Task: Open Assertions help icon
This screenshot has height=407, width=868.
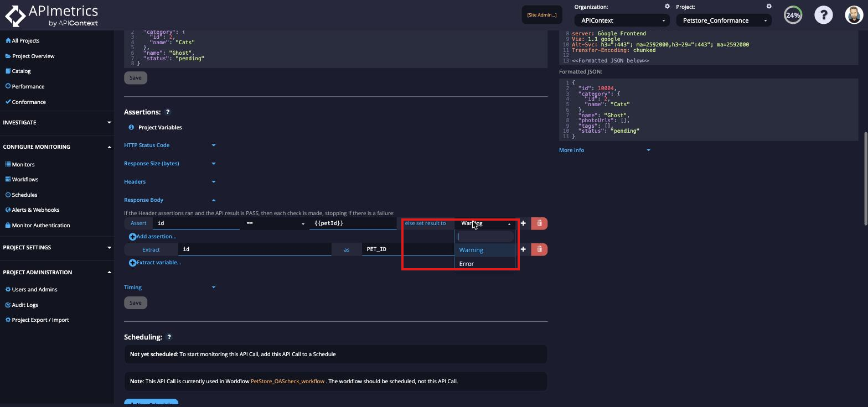Action: 168,112
